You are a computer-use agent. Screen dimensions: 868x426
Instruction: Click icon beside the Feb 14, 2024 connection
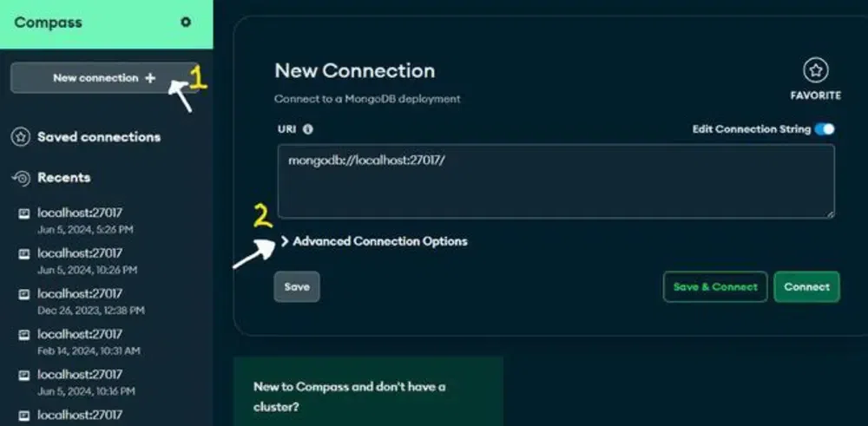23,335
